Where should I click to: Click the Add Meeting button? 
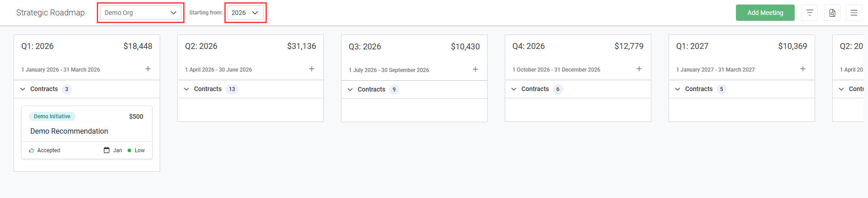click(765, 13)
